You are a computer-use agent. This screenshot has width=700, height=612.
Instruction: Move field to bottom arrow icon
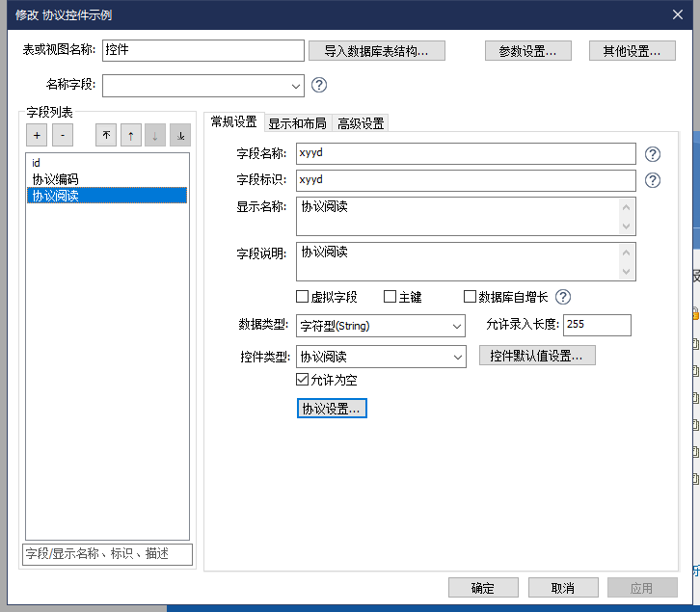[x=180, y=136]
